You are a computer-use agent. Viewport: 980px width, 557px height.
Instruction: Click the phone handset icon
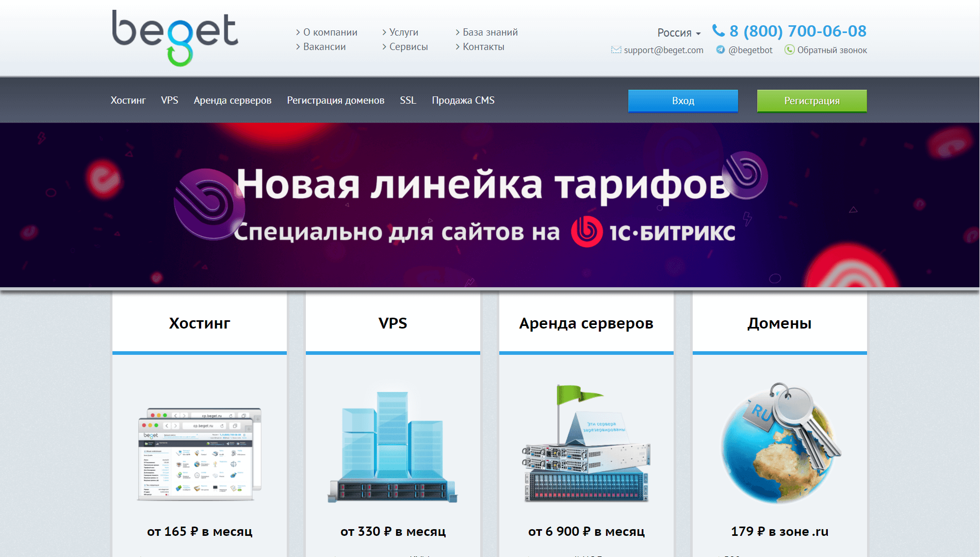coord(718,31)
